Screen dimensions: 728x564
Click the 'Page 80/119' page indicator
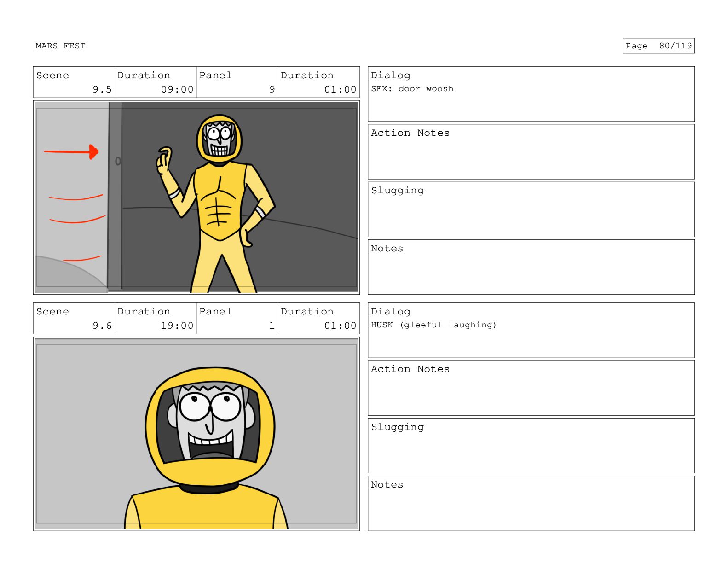(658, 46)
